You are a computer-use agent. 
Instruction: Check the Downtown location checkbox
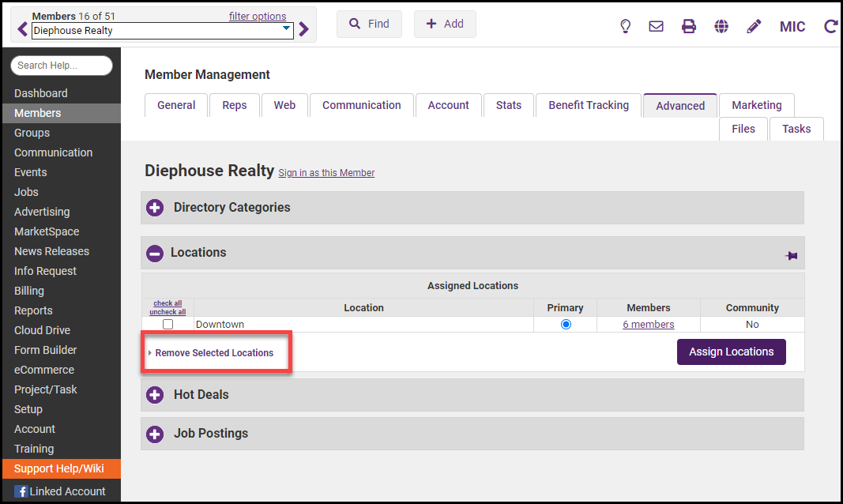(x=167, y=325)
